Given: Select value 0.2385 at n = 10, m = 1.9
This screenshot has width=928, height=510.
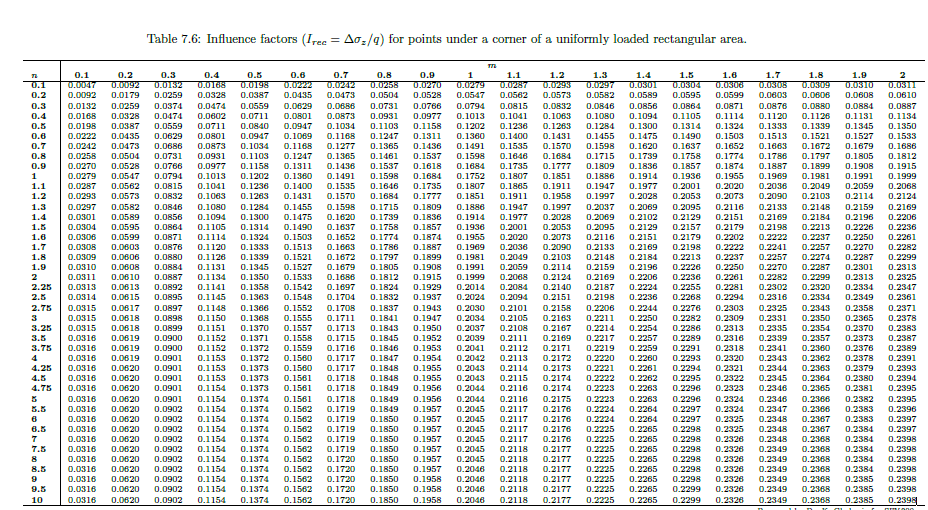Looking at the screenshot, I should click(859, 500).
